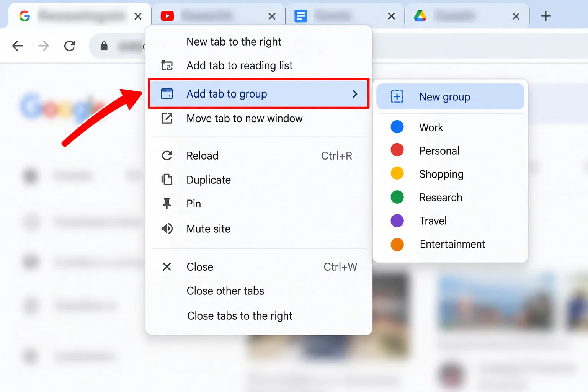Click the Ctrl+R shortcut label
Image resolution: width=588 pixels, height=392 pixels.
336,156
